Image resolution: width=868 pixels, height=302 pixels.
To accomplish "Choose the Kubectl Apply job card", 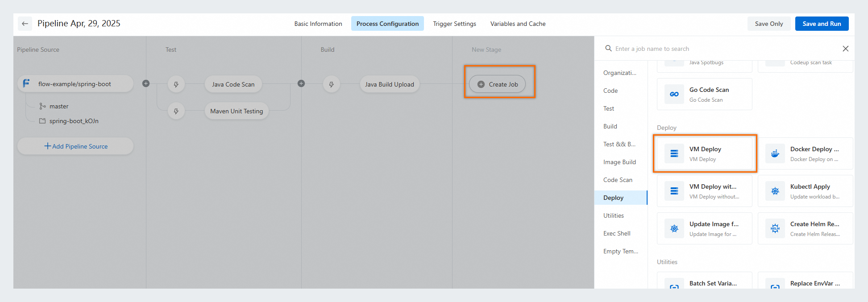I will [x=806, y=191].
